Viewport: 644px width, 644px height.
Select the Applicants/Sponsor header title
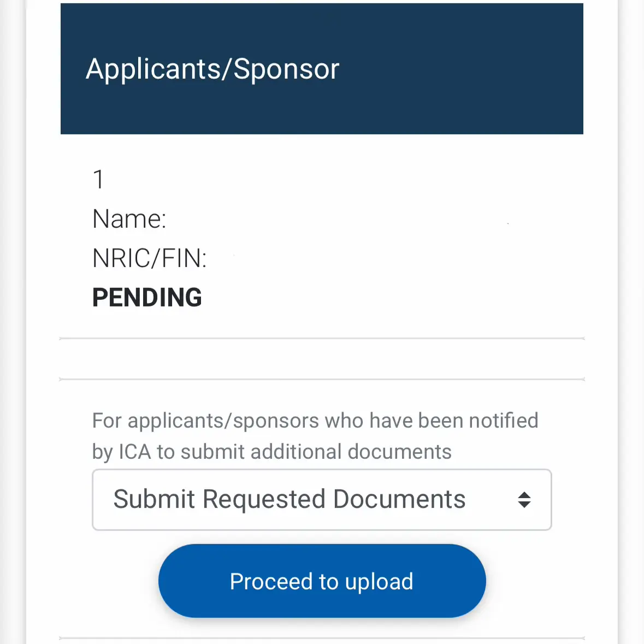click(212, 69)
